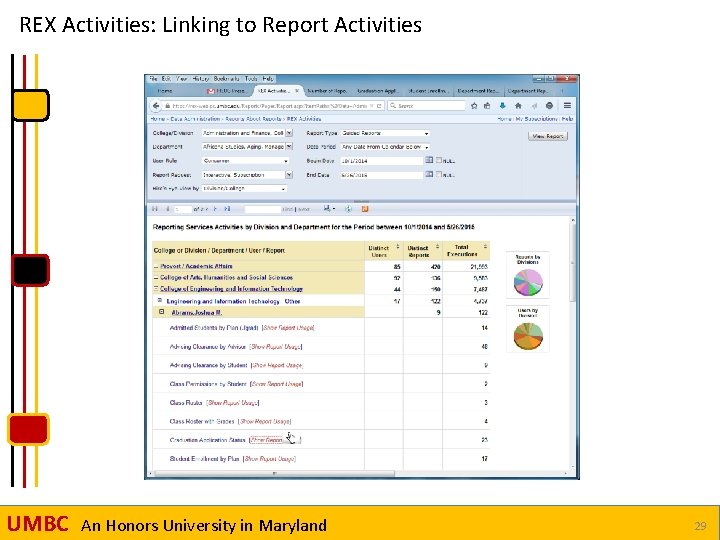720x540 pixels.
Task: Sort by Distinct Reports column arrows
Action: coord(438,247)
